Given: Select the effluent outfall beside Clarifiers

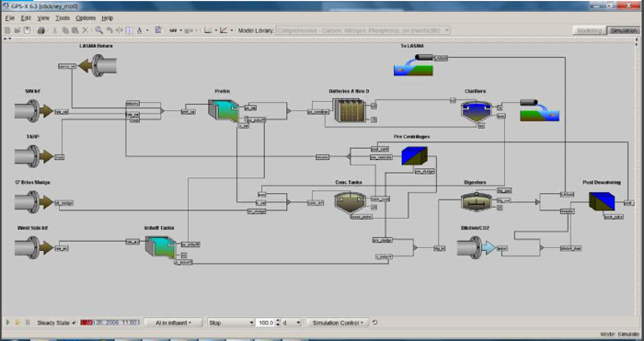Looking at the screenshot, I should [x=540, y=110].
